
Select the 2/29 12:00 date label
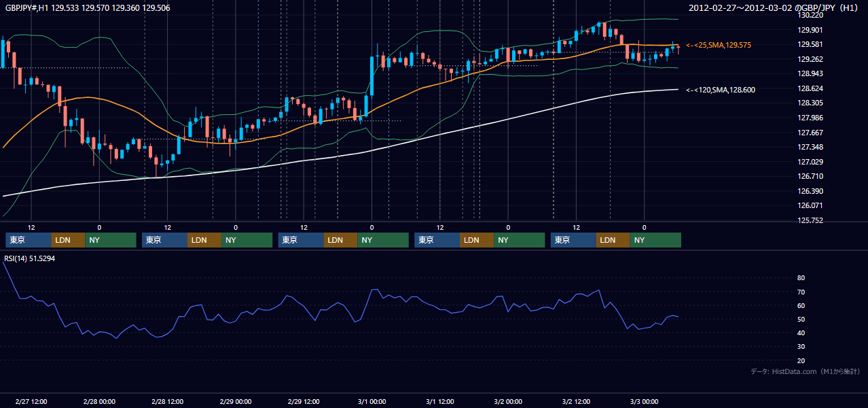pyautogui.click(x=304, y=402)
